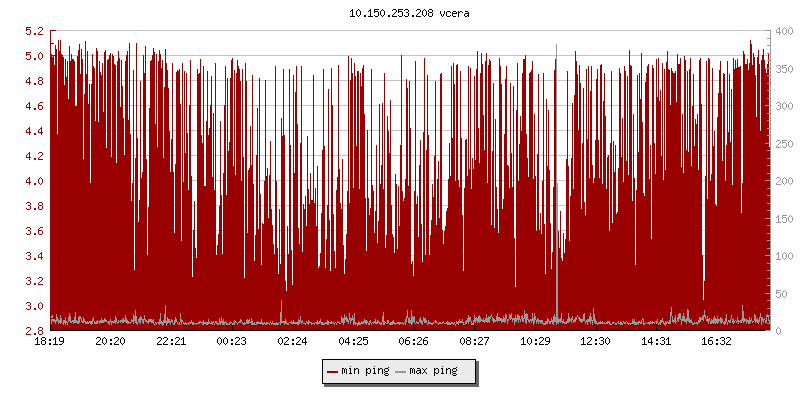Pick the 16:32 time axis label
The height and width of the screenshot is (400, 800).
pyautogui.click(x=717, y=342)
